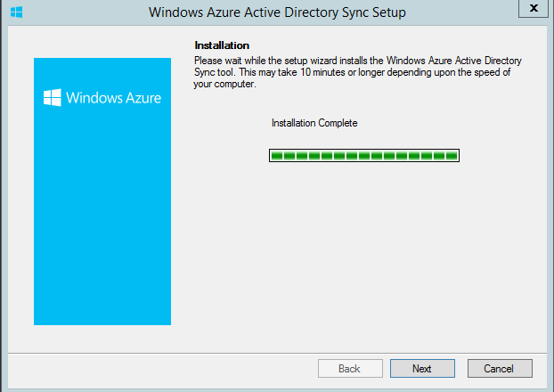Click the bold "Installation" heading
554x392 pixels.
coord(222,45)
